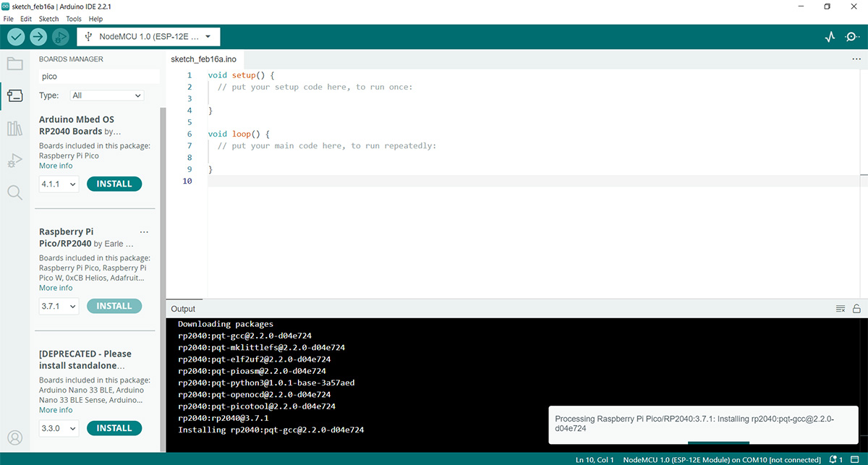Open the 4.1.1 version dropdown

pyautogui.click(x=59, y=184)
